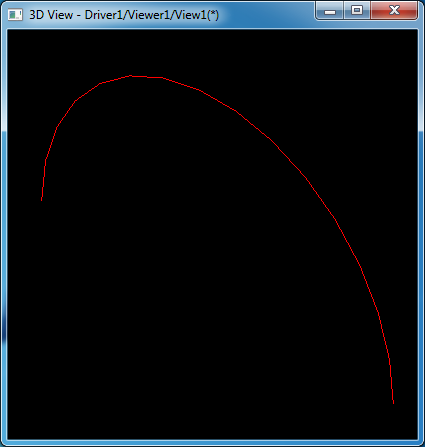Click the curve's lower right steep segment
Screen dimensions: 425x447
click(x=384, y=336)
